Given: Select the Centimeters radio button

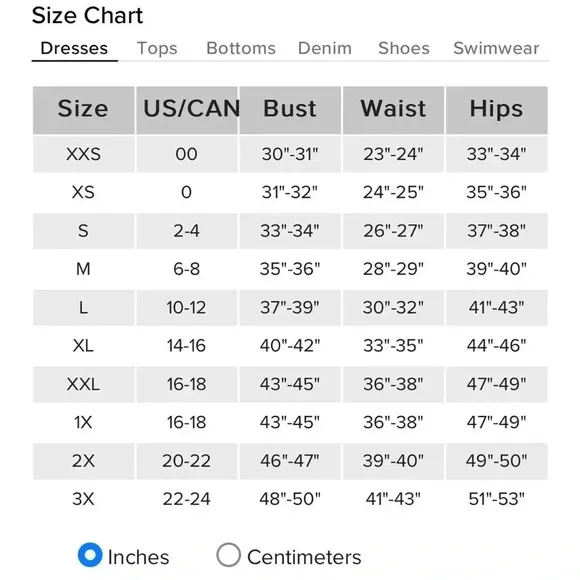Looking at the screenshot, I should tap(228, 555).
